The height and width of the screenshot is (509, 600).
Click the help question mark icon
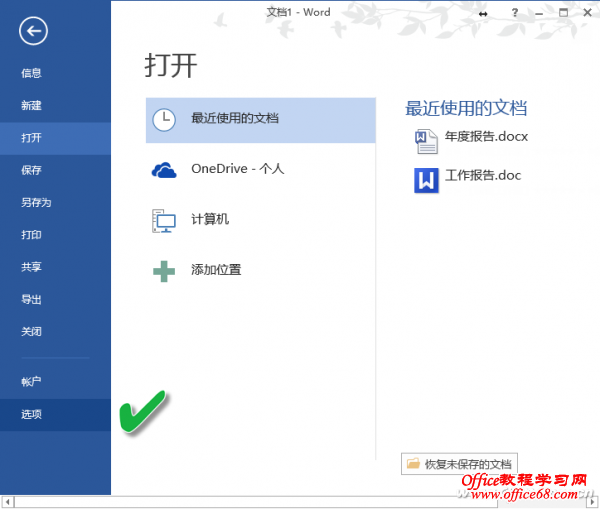pyautogui.click(x=515, y=13)
